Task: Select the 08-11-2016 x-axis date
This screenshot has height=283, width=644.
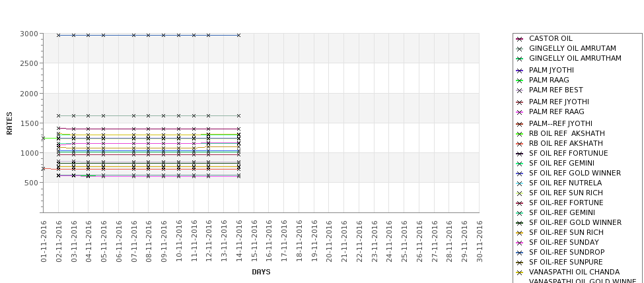Action: click(x=149, y=241)
